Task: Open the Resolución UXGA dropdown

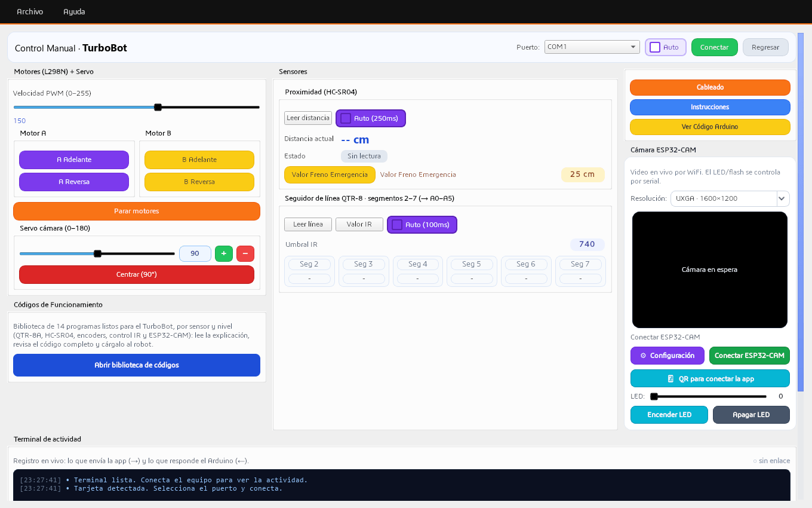Action: [730, 198]
